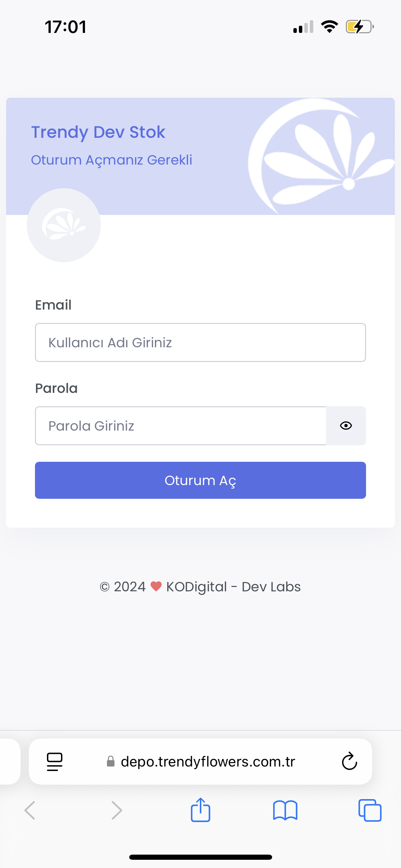Tap the depo.trendyflowers.com.tr address bar
Screen dimensions: 401x868
(208, 761)
